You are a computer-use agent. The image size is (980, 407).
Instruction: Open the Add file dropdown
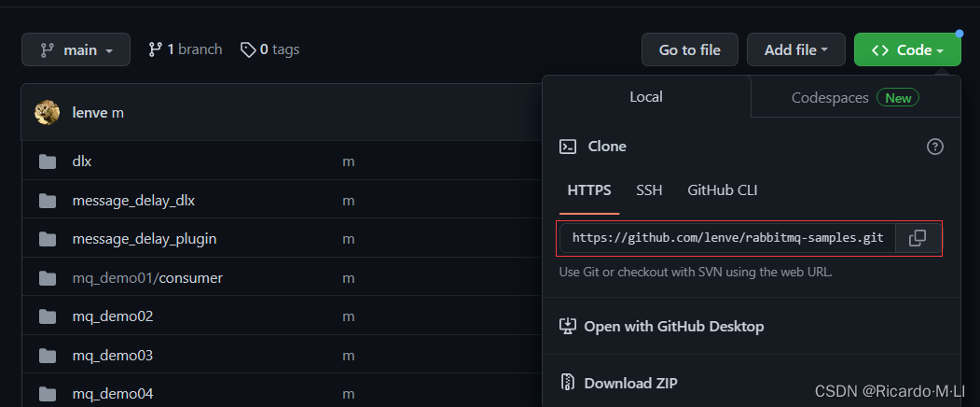point(795,49)
